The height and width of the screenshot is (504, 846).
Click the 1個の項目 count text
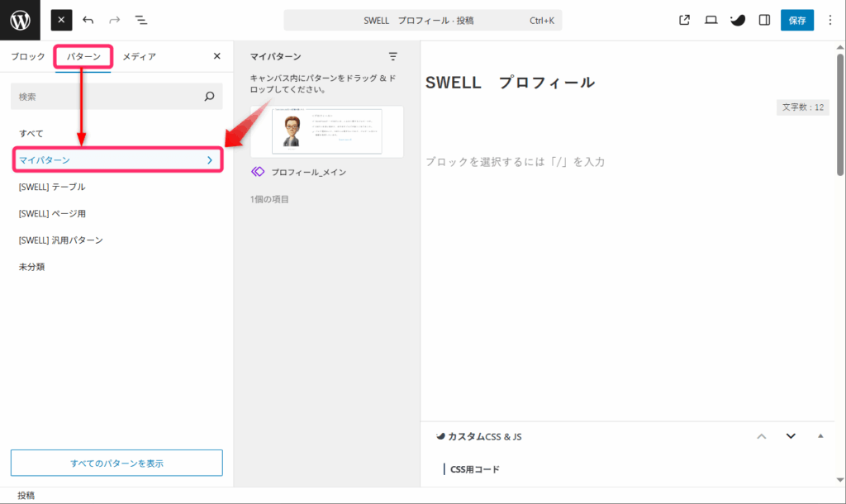269,199
